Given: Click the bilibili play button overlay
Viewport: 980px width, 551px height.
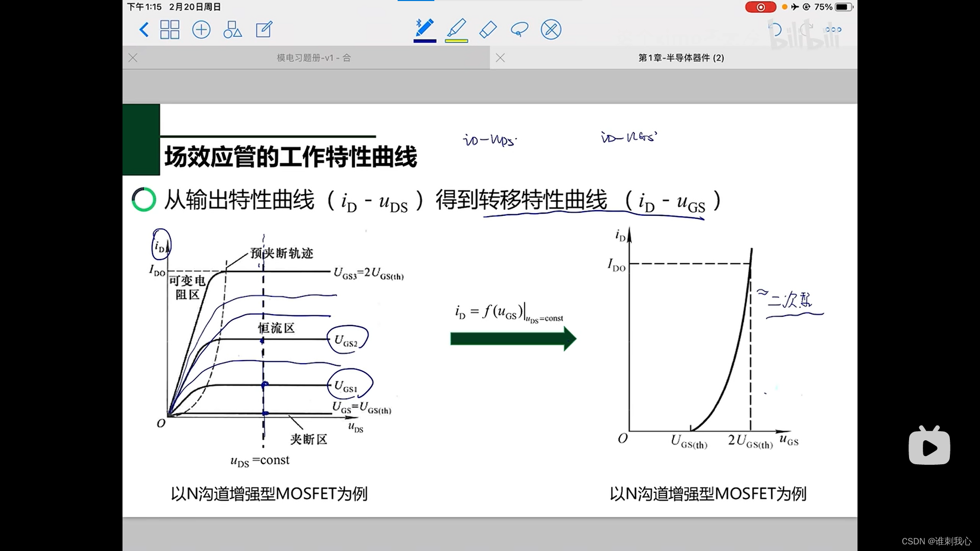Looking at the screenshot, I should [x=929, y=447].
